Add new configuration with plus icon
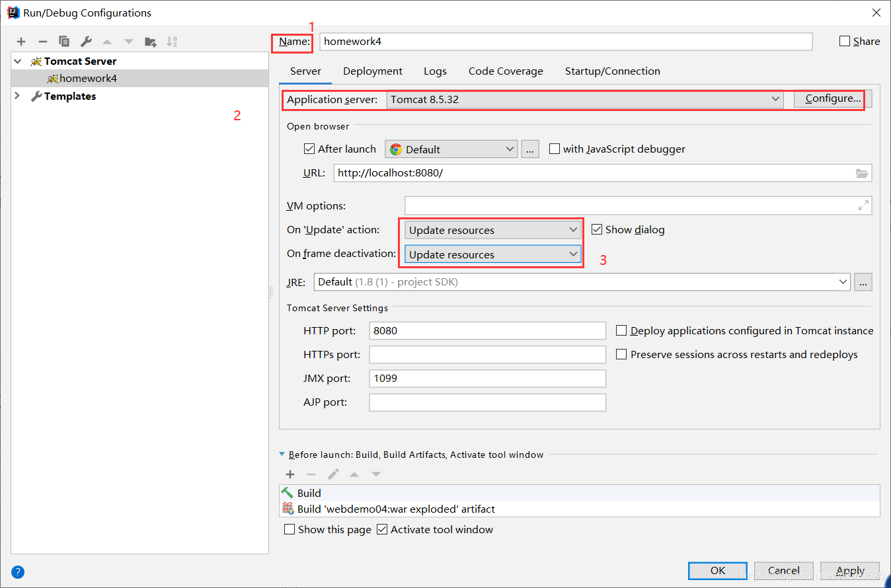 [x=21, y=42]
